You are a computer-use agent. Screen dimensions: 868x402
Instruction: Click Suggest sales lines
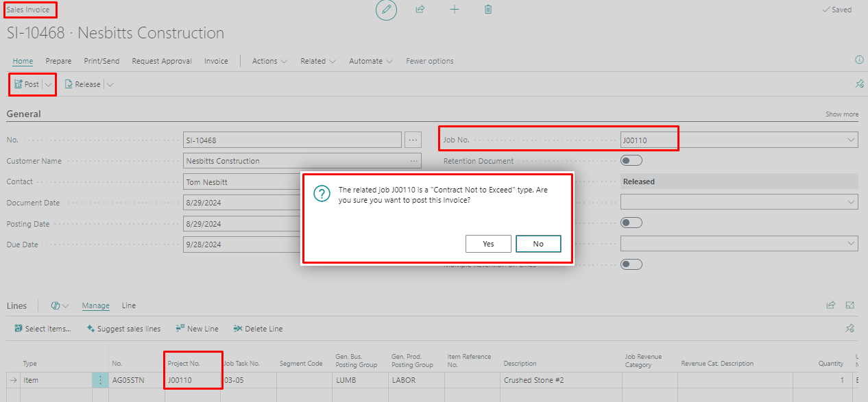[123, 329]
